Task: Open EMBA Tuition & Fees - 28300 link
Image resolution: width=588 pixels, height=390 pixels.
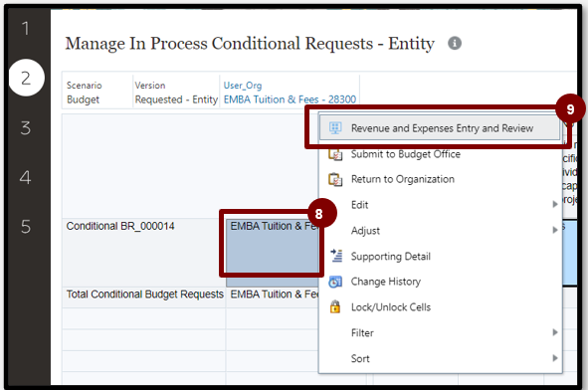Action: point(290,99)
